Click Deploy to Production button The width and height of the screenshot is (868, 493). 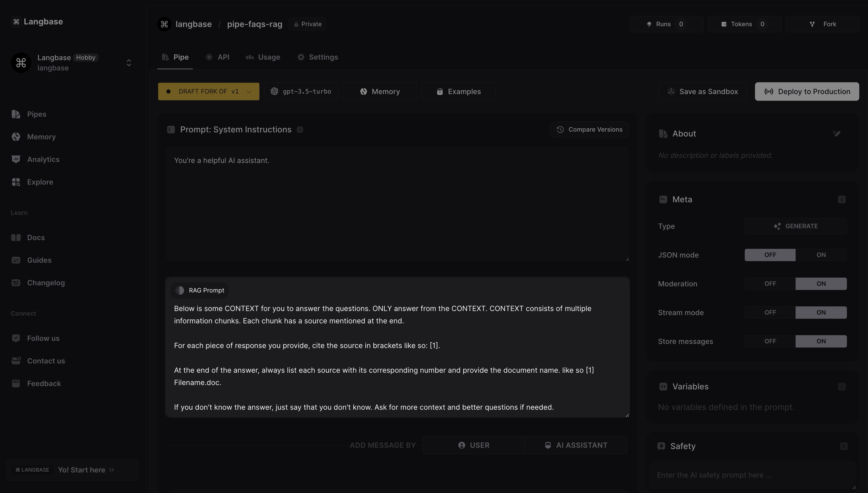click(807, 92)
